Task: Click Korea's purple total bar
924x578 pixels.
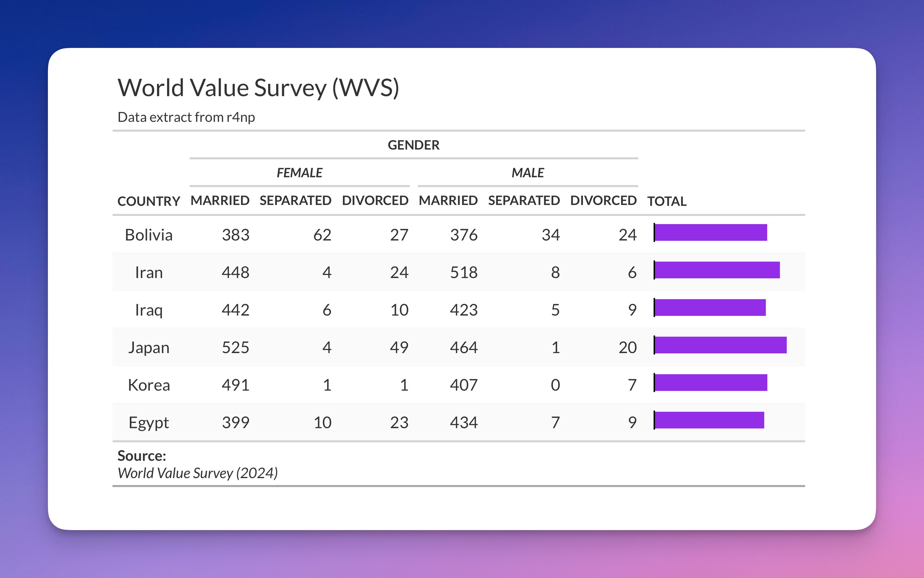Action: pyautogui.click(x=710, y=383)
